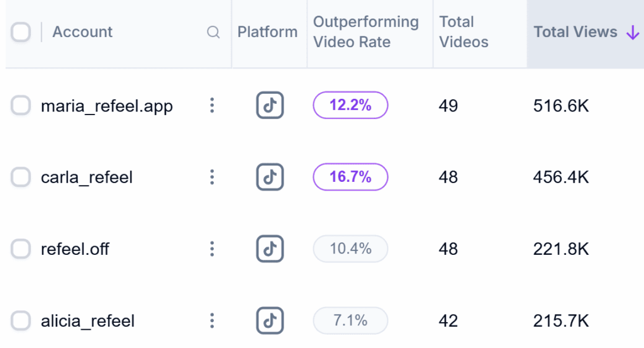Expand the options menu for alicia_refeel
Image resolution: width=644 pixels, height=348 pixels.
point(212,321)
